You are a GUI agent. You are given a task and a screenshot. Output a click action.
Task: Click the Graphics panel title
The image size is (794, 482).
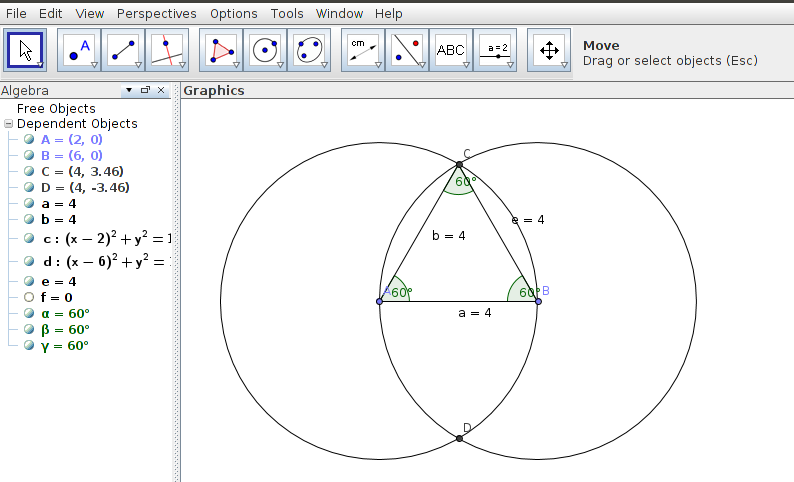[214, 90]
